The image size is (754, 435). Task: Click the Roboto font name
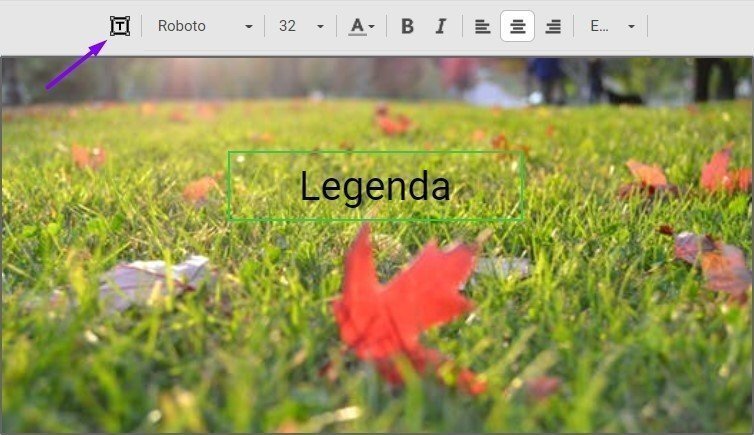pyautogui.click(x=182, y=26)
